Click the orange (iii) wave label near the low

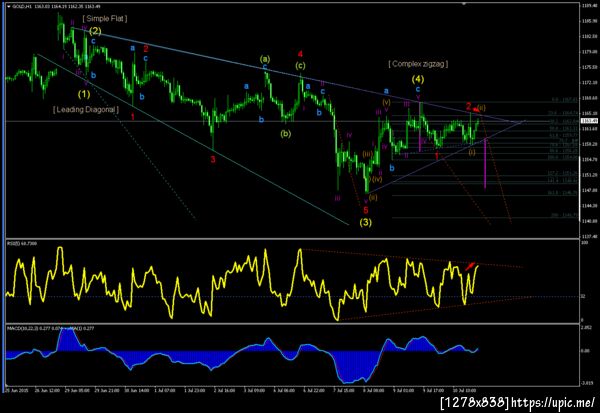coord(368,154)
